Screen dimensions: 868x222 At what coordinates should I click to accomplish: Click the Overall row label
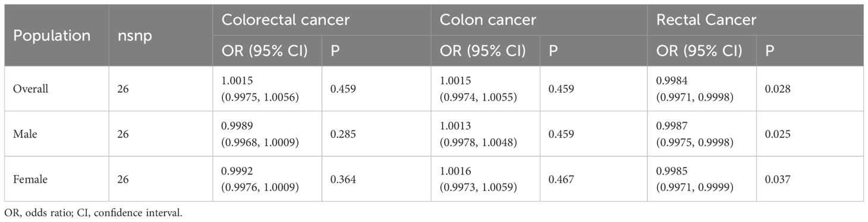pos(32,89)
